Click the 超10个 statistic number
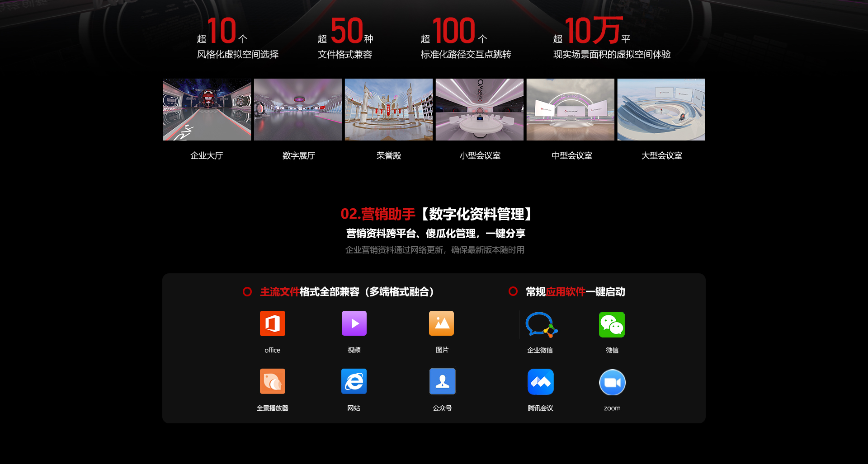This screenshot has width=868, height=464. coord(222,30)
